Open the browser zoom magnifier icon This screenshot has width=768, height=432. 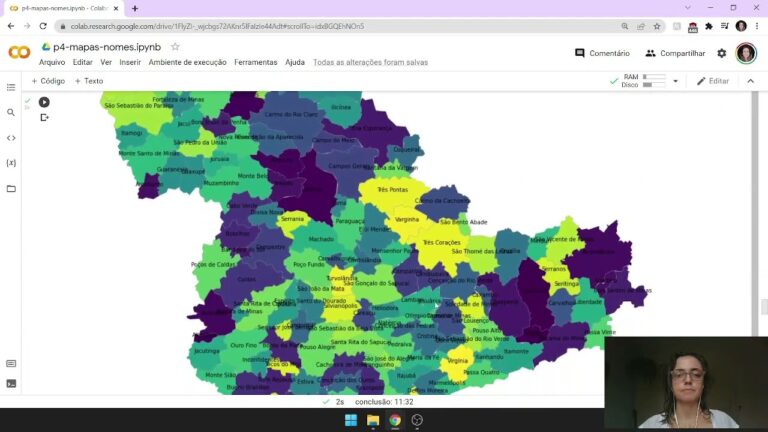624,26
